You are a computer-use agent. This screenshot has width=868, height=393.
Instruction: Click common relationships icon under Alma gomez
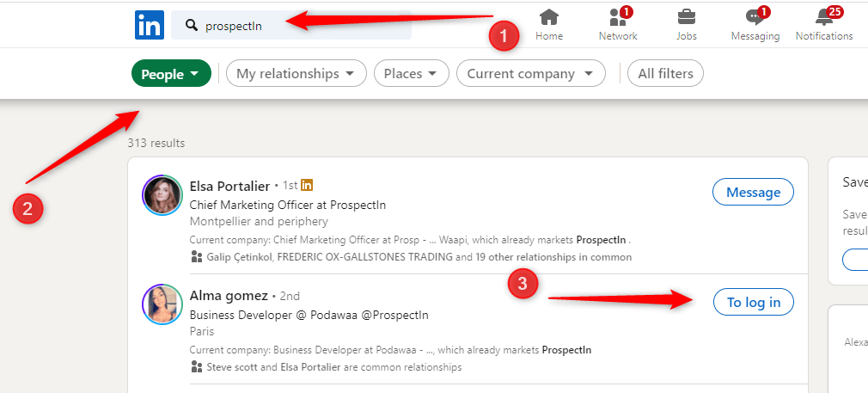pos(197,366)
